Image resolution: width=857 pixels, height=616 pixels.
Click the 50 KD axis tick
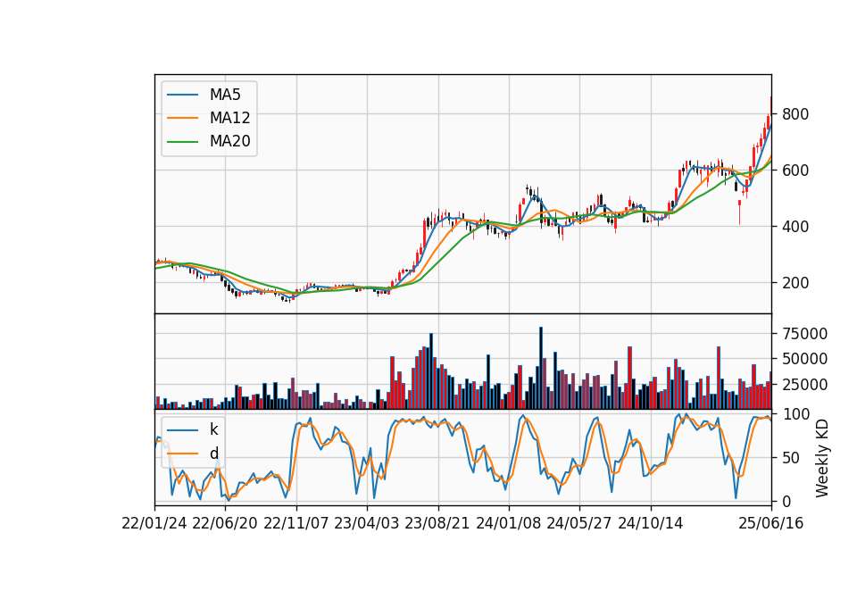tap(792, 458)
